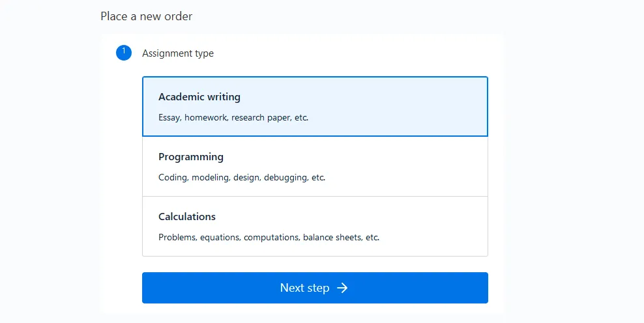
Task: Click Problems, equations, computations description
Action: (x=269, y=237)
